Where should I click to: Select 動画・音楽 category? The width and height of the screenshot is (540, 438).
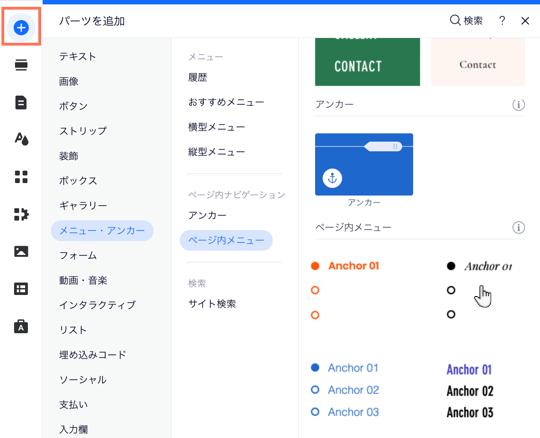point(83,280)
